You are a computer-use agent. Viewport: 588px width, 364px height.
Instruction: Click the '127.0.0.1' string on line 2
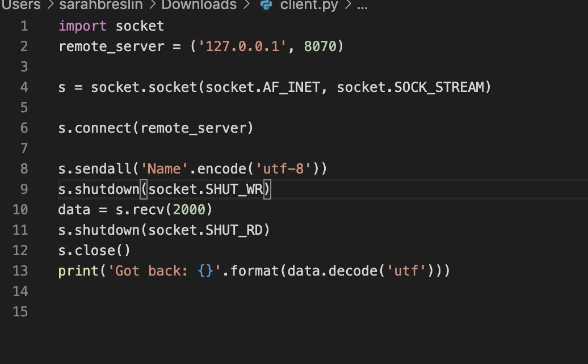click(242, 46)
